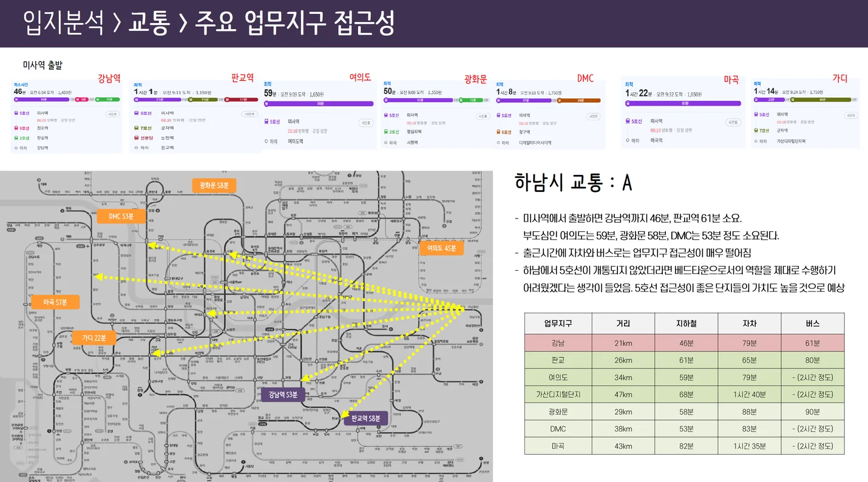Open 시간표 button in 광화문 route card

point(483,116)
